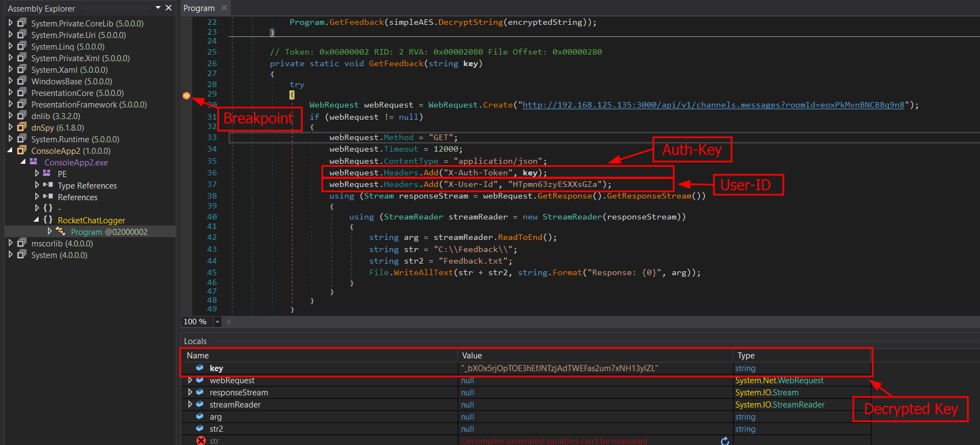Viewport: 980px width, 445px height.
Task: Close the Assembly Explorer panel
Action: [x=169, y=8]
